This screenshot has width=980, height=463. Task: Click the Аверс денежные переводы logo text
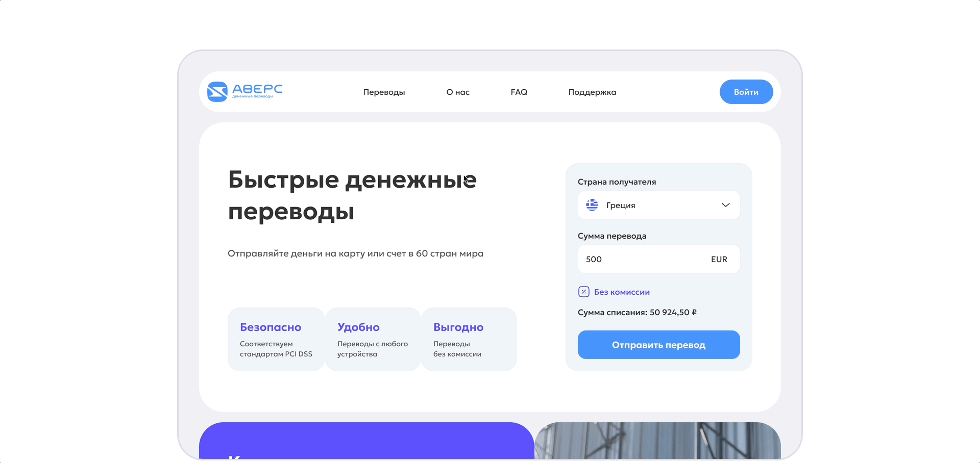point(257,91)
